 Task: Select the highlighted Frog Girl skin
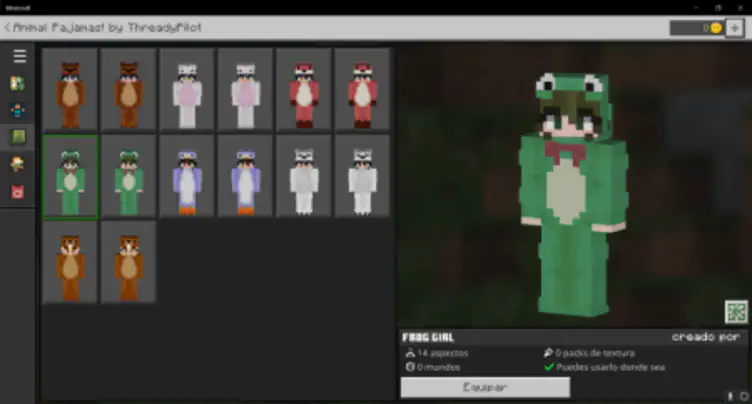tap(70, 177)
